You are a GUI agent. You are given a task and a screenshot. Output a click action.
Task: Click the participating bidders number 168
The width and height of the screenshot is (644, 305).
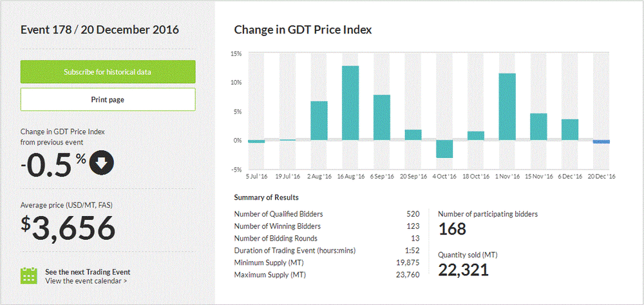pos(452,229)
